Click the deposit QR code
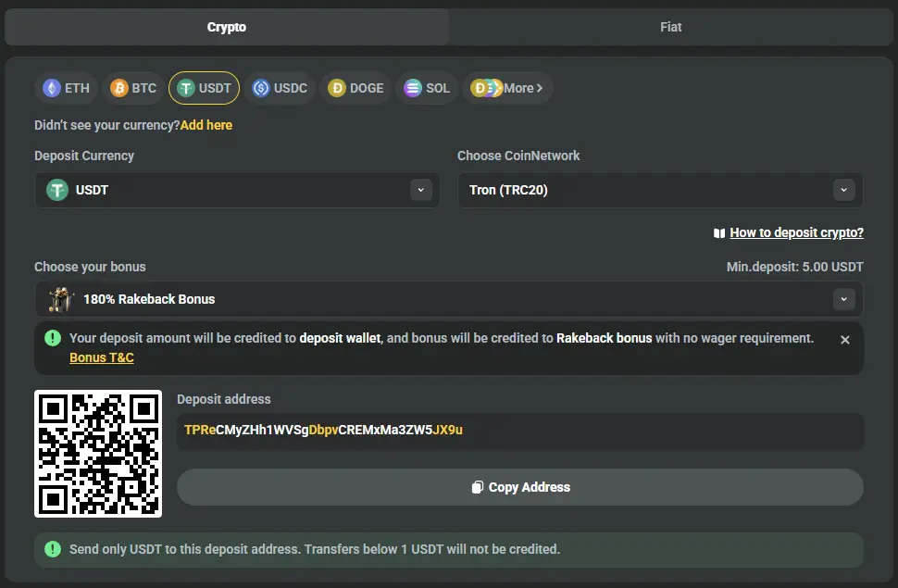 [x=98, y=454]
